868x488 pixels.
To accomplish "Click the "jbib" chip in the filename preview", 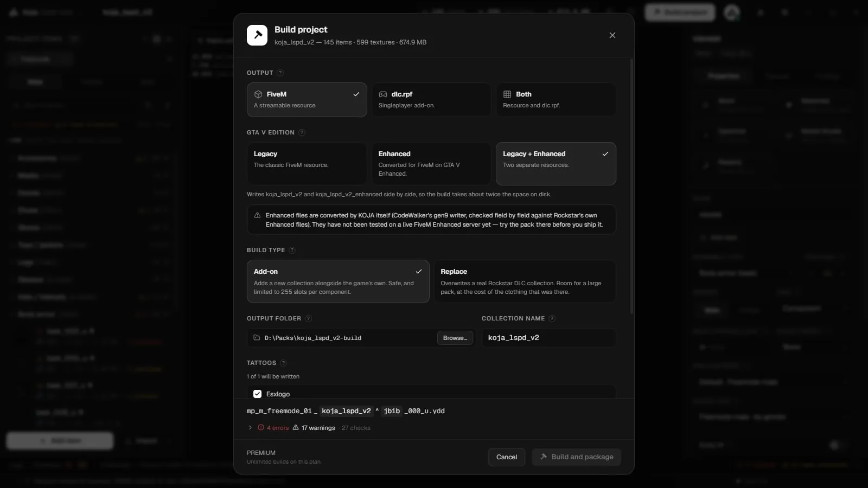I will click(392, 411).
